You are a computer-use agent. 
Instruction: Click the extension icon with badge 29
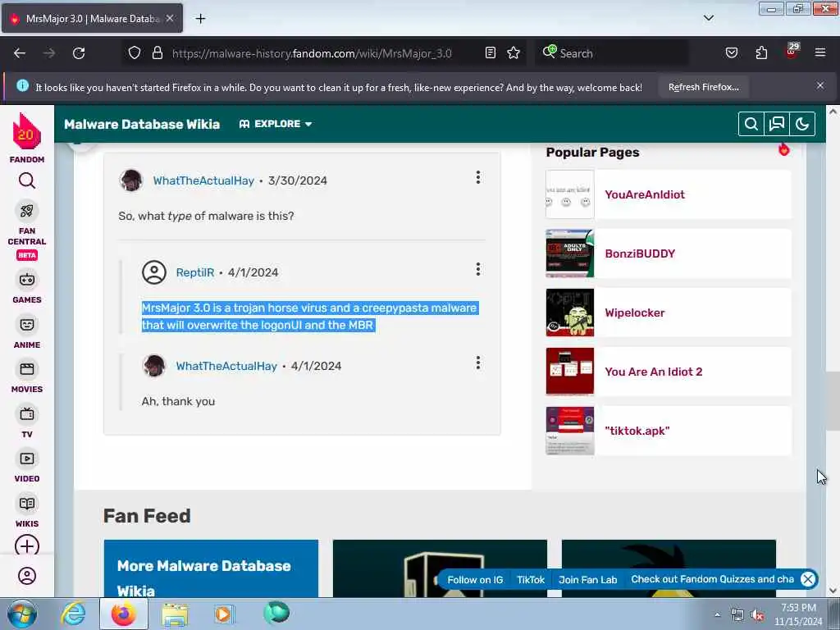[792, 52]
